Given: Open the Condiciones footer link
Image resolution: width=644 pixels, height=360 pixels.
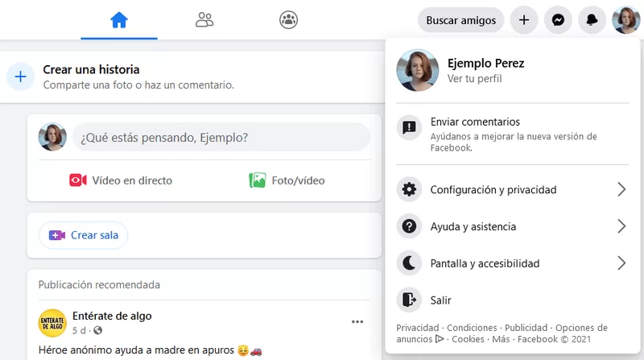Looking at the screenshot, I should (472, 328).
